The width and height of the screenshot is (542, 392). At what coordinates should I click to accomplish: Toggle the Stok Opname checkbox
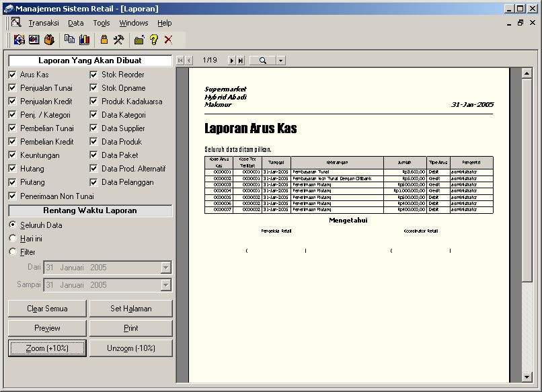coord(93,88)
